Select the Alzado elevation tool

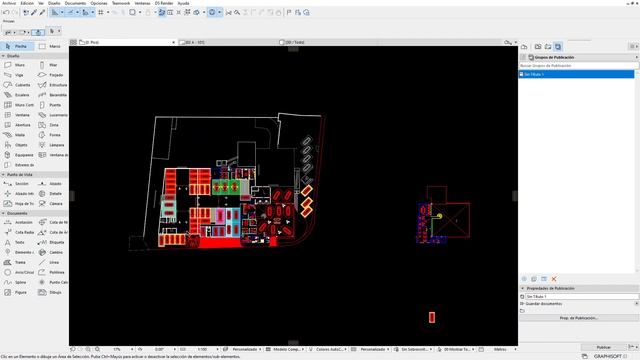(x=51, y=184)
